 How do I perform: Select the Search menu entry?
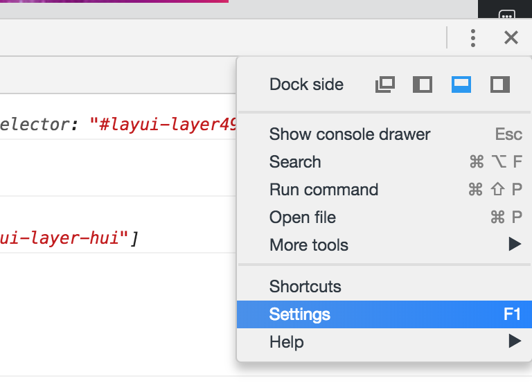295,162
